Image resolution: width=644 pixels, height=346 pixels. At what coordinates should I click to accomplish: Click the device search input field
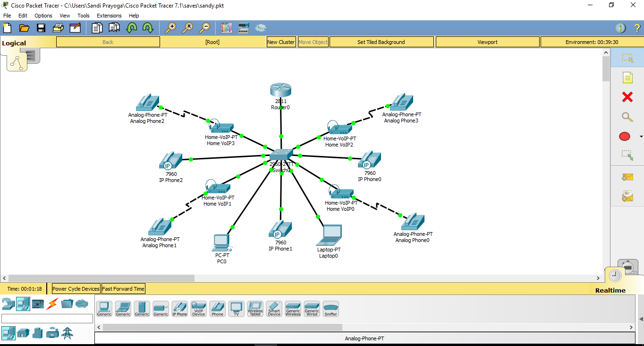pos(47,319)
